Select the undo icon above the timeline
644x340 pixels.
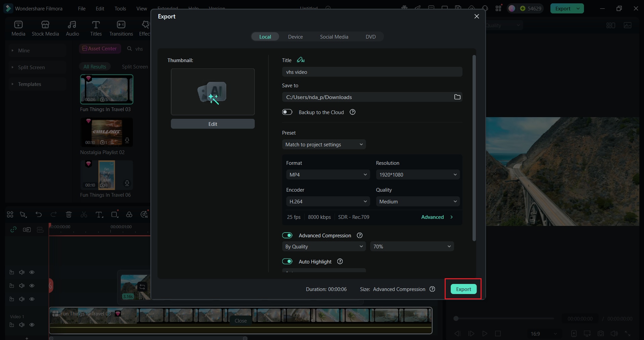(x=39, y=214)
